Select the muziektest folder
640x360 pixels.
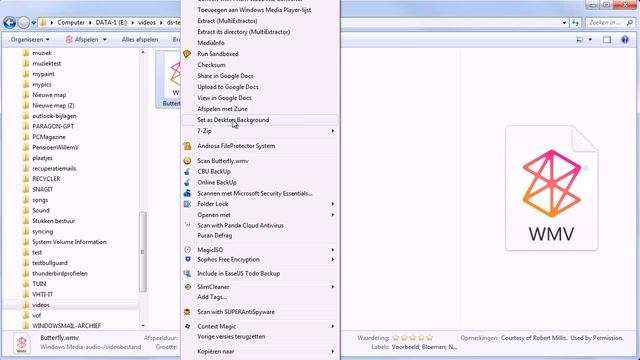coord(47,64)
